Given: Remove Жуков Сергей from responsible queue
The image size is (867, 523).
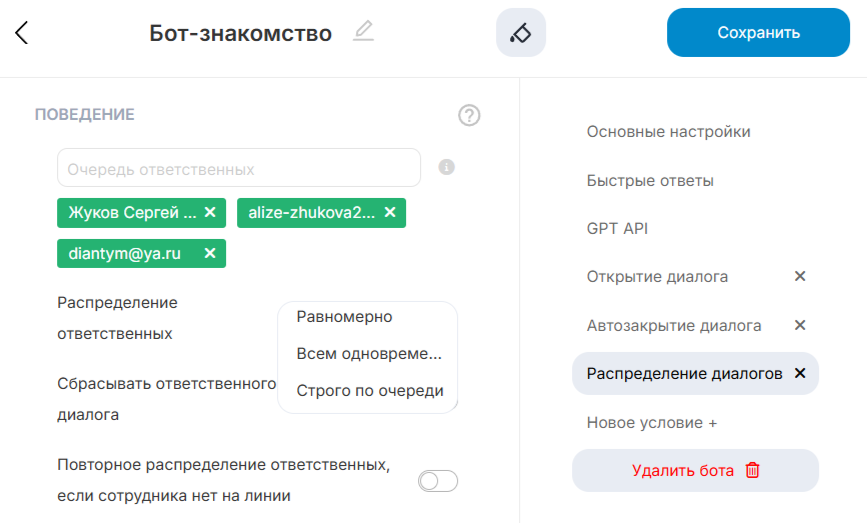Looking at the screenshot, I should 210,213.
